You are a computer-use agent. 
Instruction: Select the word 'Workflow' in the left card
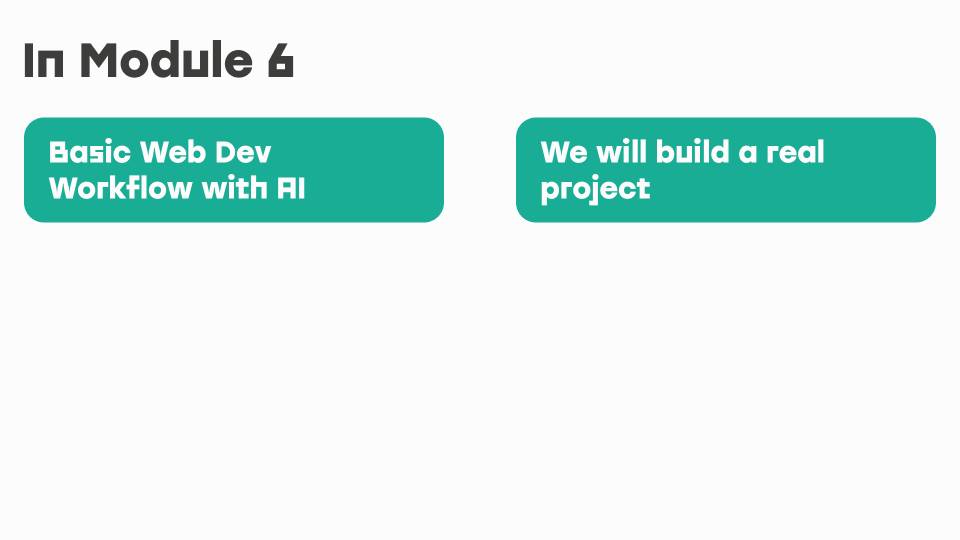[x=121, y=187]
